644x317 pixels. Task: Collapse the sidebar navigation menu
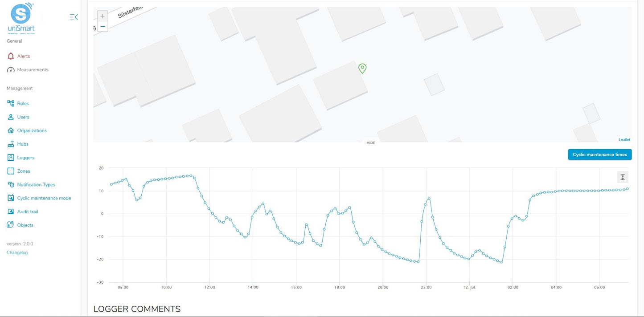[74, 17]
